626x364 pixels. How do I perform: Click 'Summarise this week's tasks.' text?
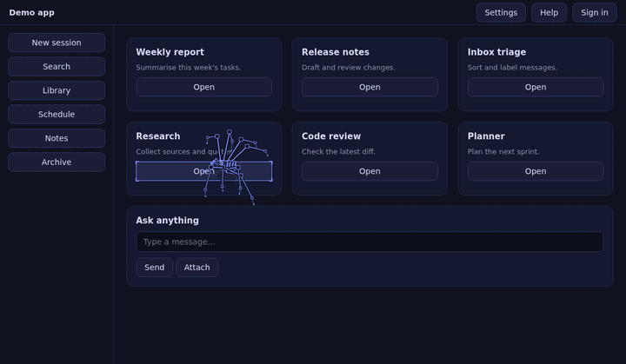[189, 68]
